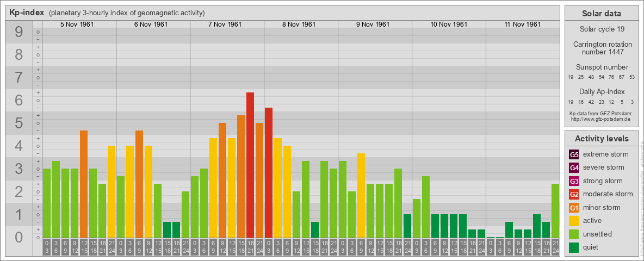The height and width of the screenshot is (261, 644).
Task: Click the tallest red bar on 7 Nov (18-21h)
Action: (x=250, y=165)
